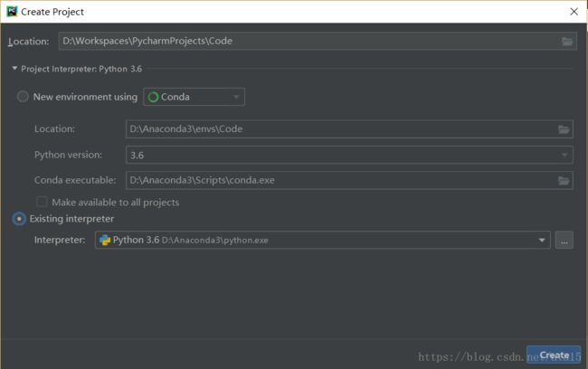This screenshot has width=588, height=369.
Task: Click the Python 3.6 D:\Anaconda3\python.exe interpreter field
Action: tap(323, 240)
